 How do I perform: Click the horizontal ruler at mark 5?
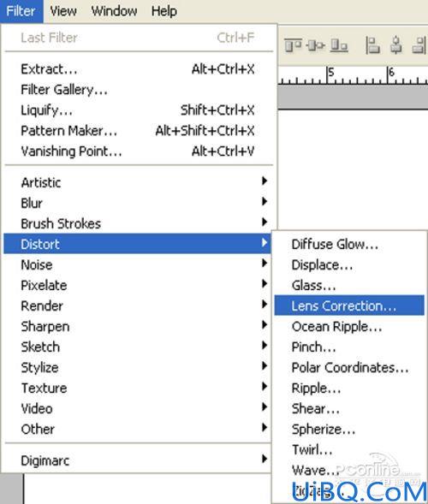pos(328,75)
